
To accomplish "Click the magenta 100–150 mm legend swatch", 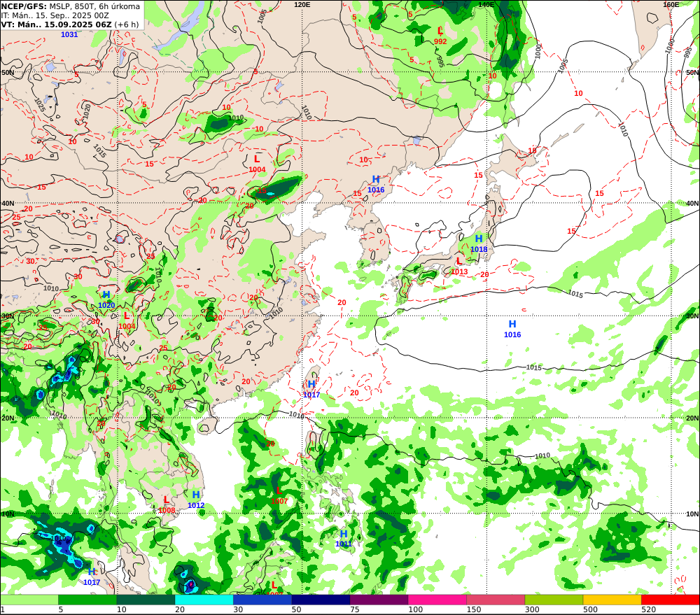I will pyautogui.click(x=437, y=600).
